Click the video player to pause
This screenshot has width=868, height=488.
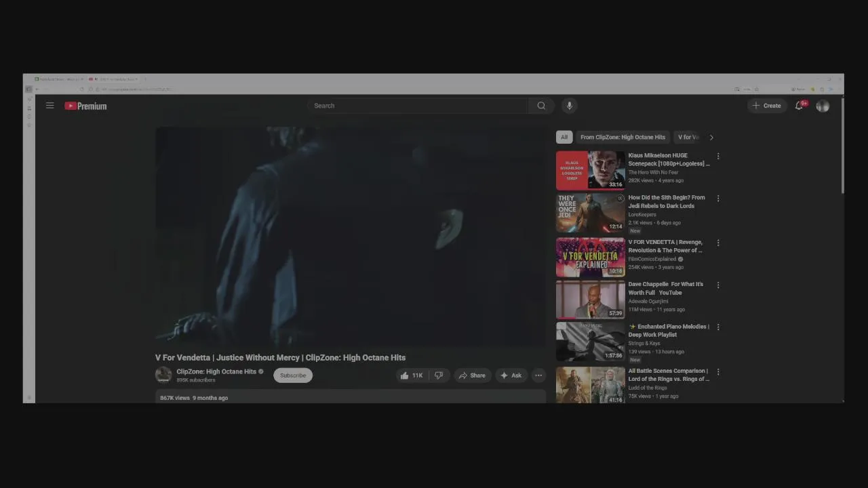click(351, 237)
